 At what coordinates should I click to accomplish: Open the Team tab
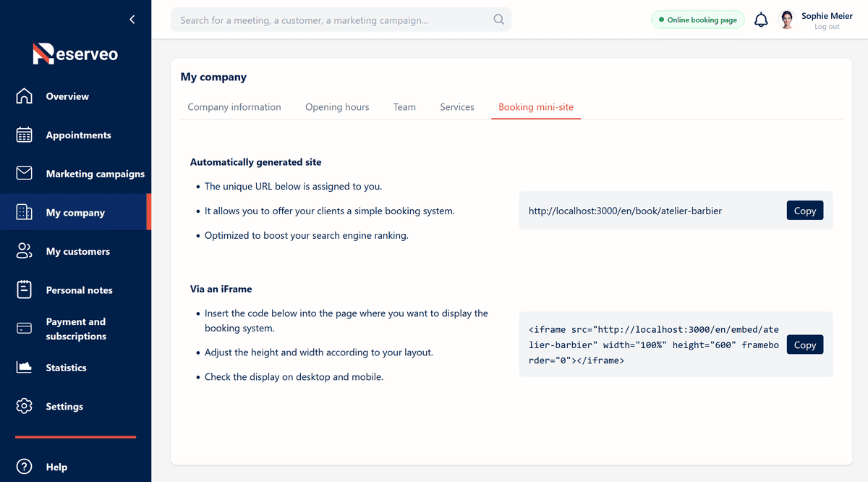click(x=404, y=107)
